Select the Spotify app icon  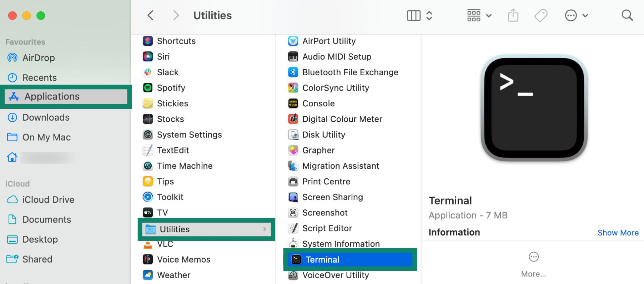147,88
